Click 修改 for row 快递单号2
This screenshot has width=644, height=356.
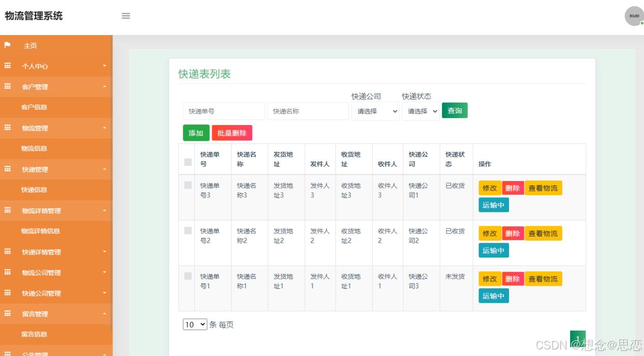tap(490, 233)
